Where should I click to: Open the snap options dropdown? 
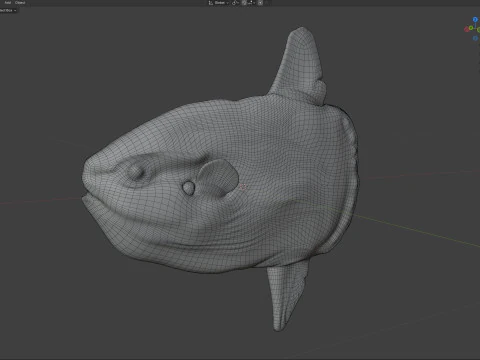click(x=252, y=3)
